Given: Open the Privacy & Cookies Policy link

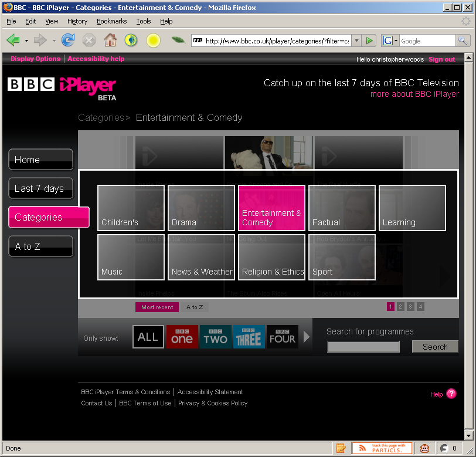Looking at the screenshot, I should pos(213,403).
